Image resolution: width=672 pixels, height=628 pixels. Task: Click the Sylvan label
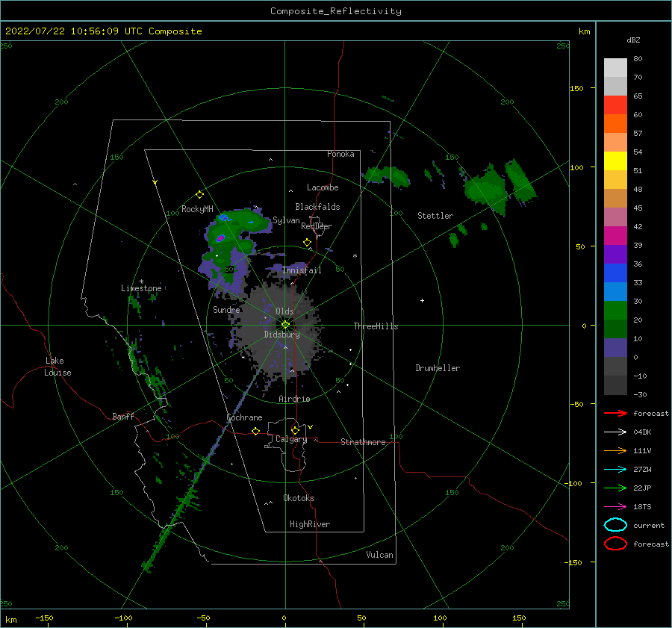point(286,220)
